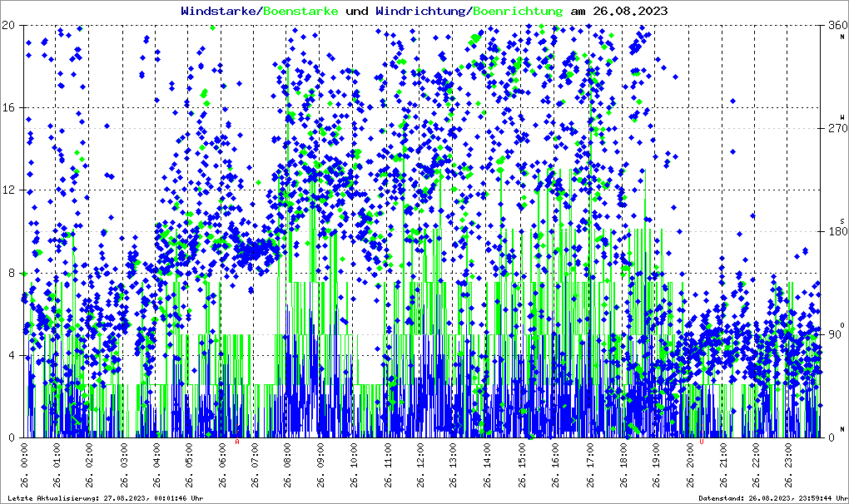This screenshot has height=504, width=849.
Task: Click the date '26.08.2023' in the title
Action: point(630,11)
